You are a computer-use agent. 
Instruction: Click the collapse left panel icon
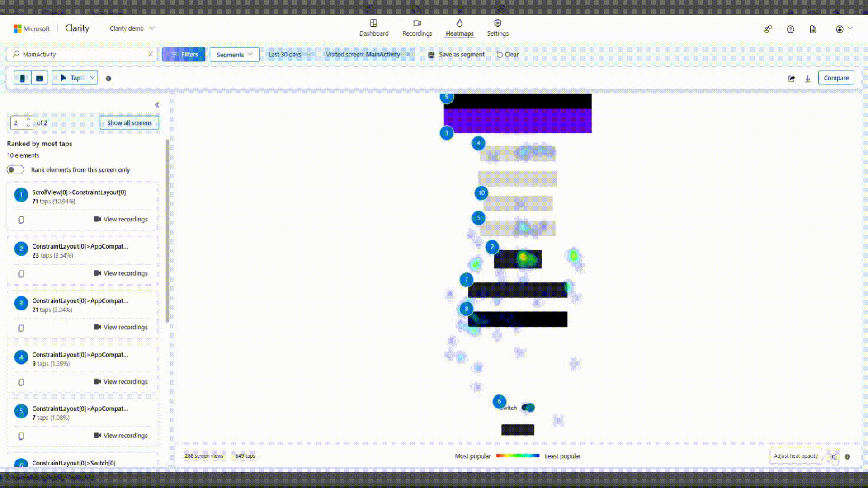tap(157, 105)
